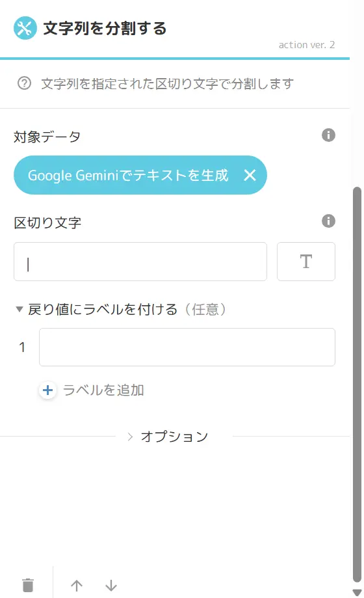This screenshot has height=598, width=364.
Task: Click the vertical scrollbar thumb
Action: pos(357,385)
